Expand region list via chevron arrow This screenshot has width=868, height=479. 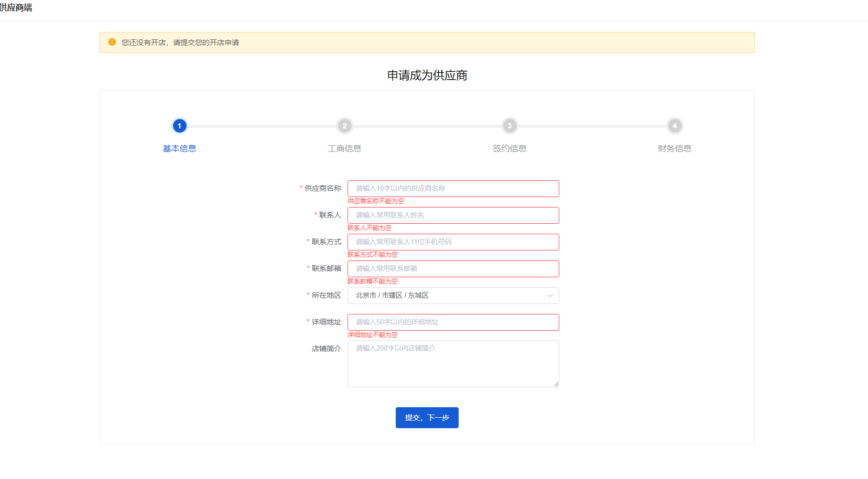[550, 296]
